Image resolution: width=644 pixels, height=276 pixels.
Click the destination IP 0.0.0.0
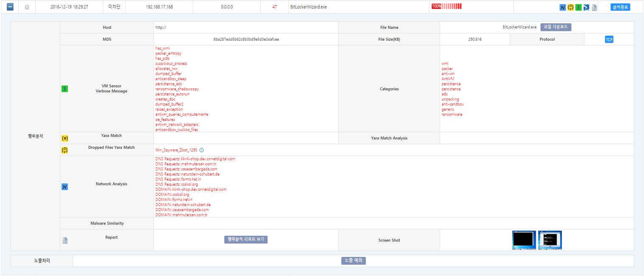coord(227,7)
